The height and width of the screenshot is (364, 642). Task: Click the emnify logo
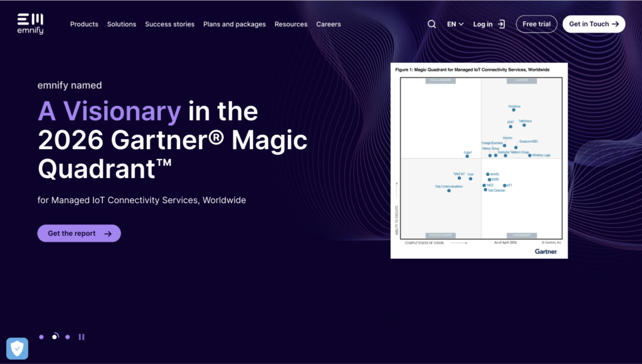click(30, 24)
